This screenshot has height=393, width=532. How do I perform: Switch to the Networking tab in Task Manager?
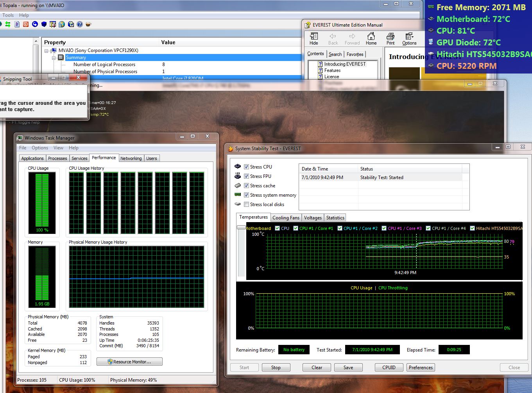coord(131,158)
